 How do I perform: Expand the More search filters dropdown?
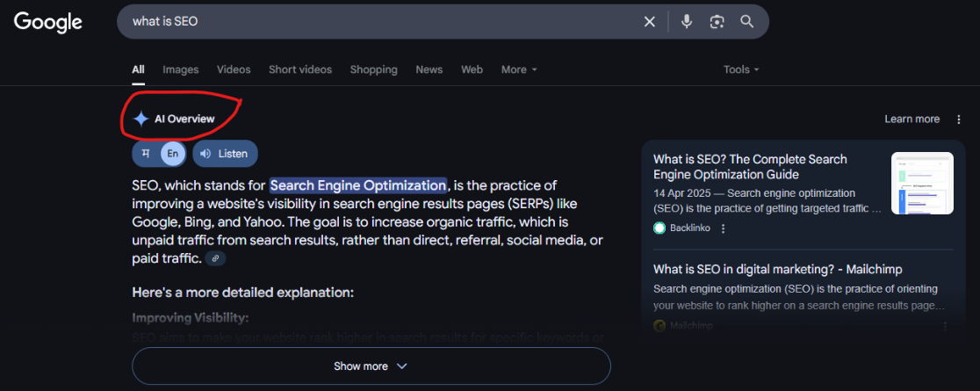(518, 69)
